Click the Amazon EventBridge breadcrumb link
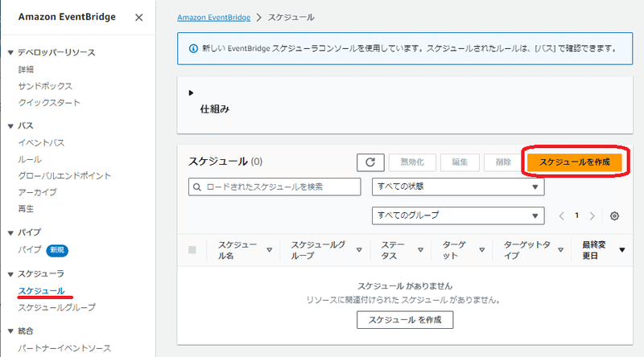 point(213,16)
